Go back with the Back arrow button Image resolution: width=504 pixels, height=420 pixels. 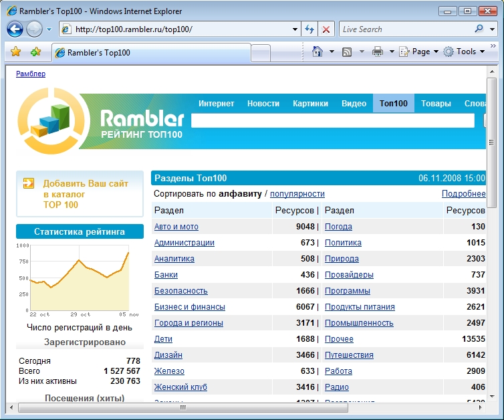coord(15,29)
